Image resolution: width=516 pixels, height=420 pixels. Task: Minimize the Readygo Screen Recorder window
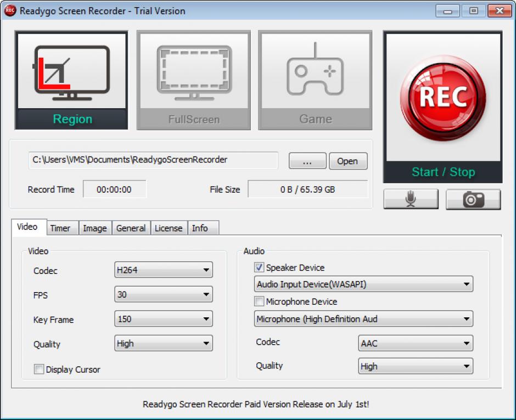(x=447, y=11)
